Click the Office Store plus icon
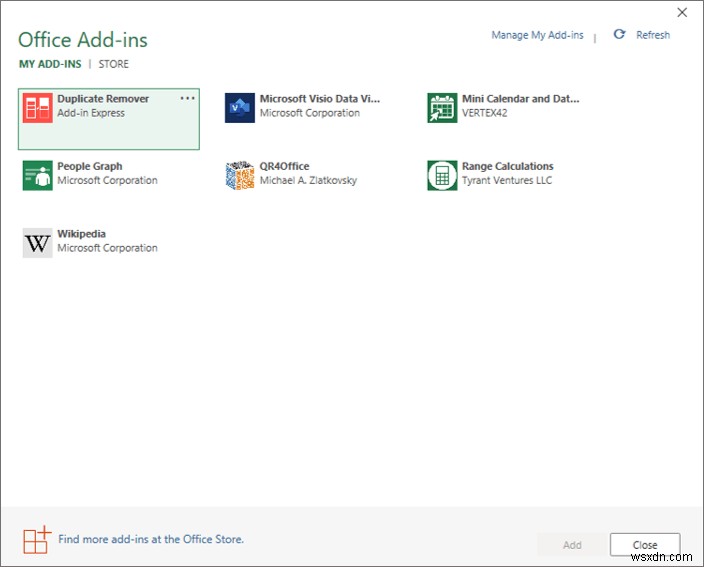This screenshot has width=704, height=567. click(x=36, y=540)
